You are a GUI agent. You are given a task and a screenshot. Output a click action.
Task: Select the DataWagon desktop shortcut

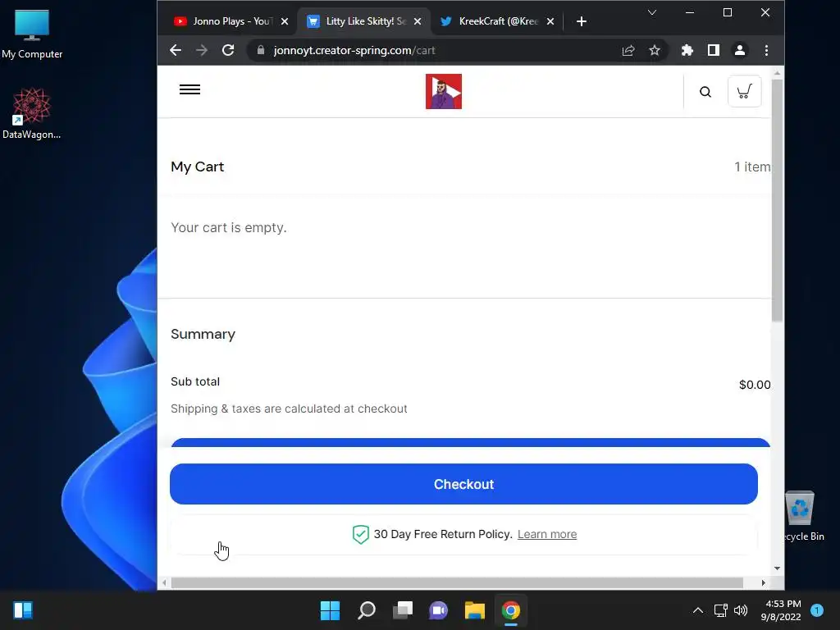point(32,114)
